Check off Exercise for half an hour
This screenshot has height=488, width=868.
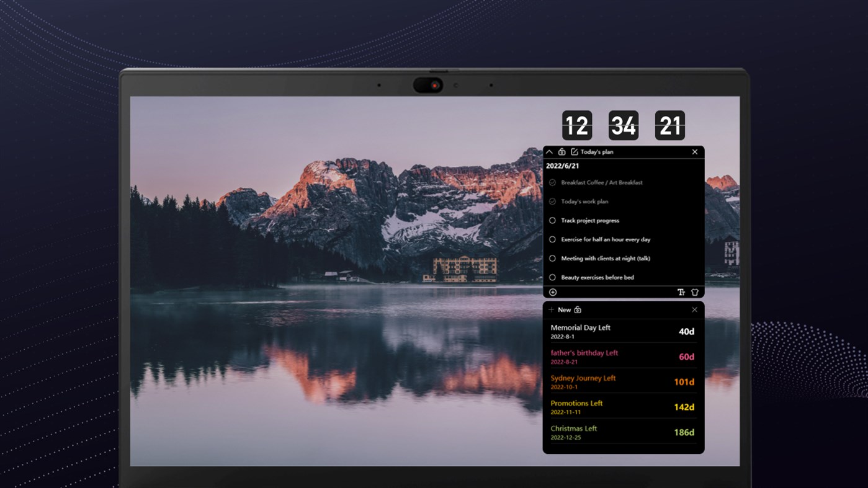pos(552,239)
